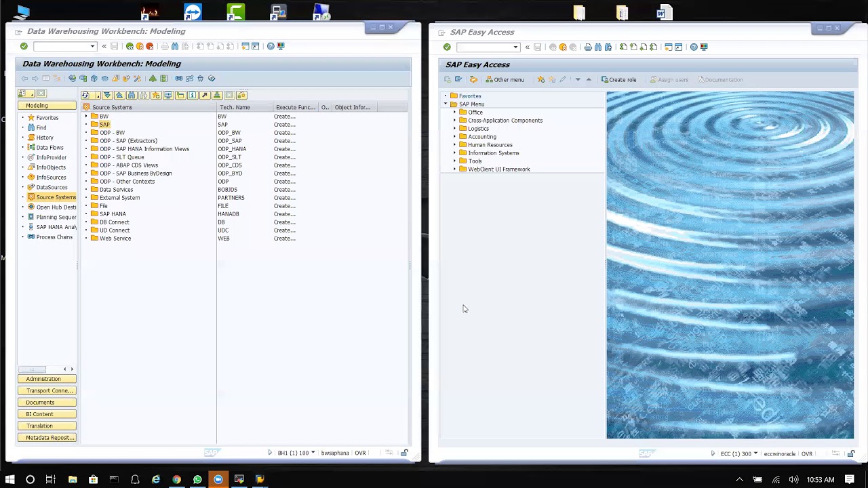Open command field dropdown in Data Warehousing Workbench
This screenshot has height=488, width=868.
(93, 46)
